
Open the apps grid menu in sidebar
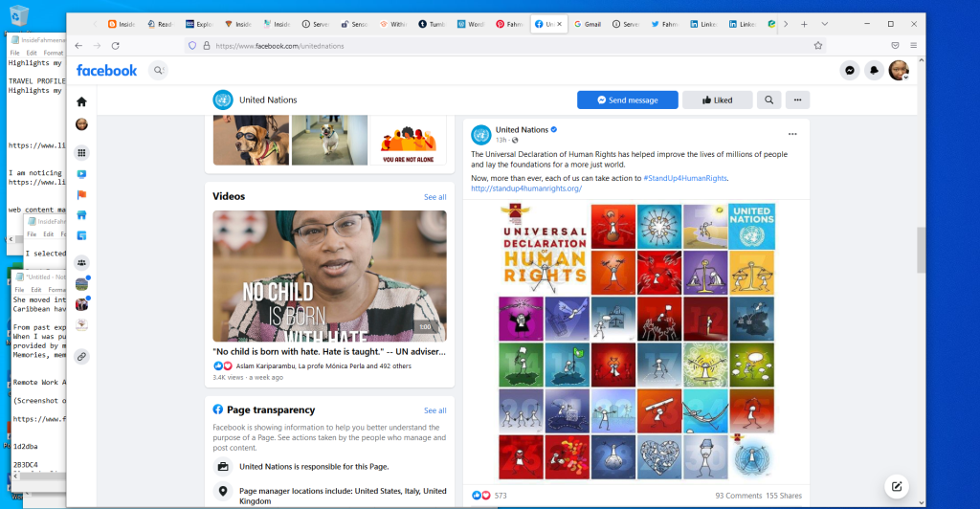(81, 152)
